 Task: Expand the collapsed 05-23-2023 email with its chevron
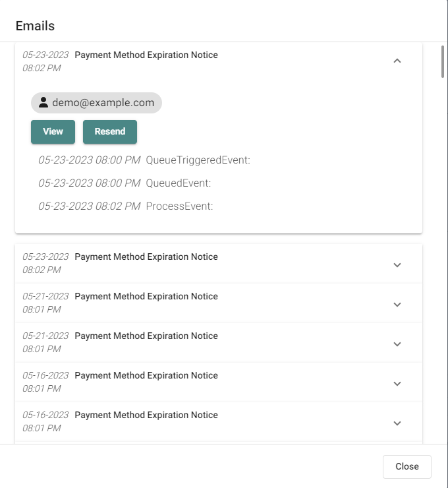(x=397, y=265)
